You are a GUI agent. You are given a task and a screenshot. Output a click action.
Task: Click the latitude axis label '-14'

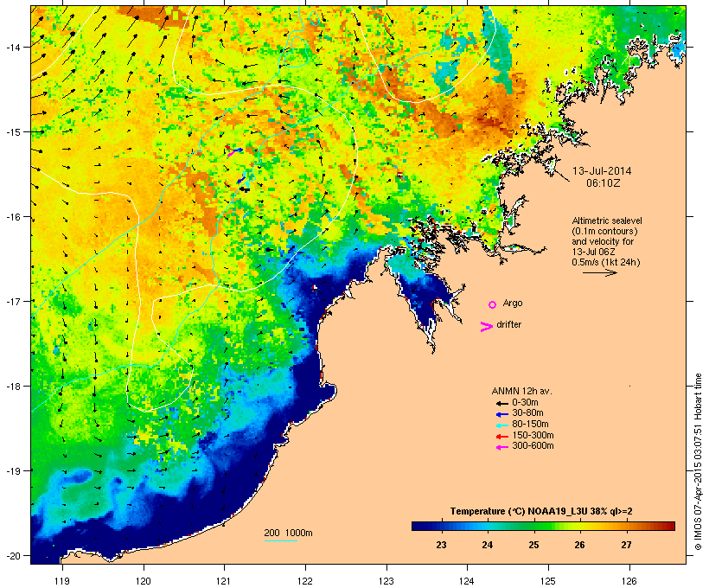[12, 48]
